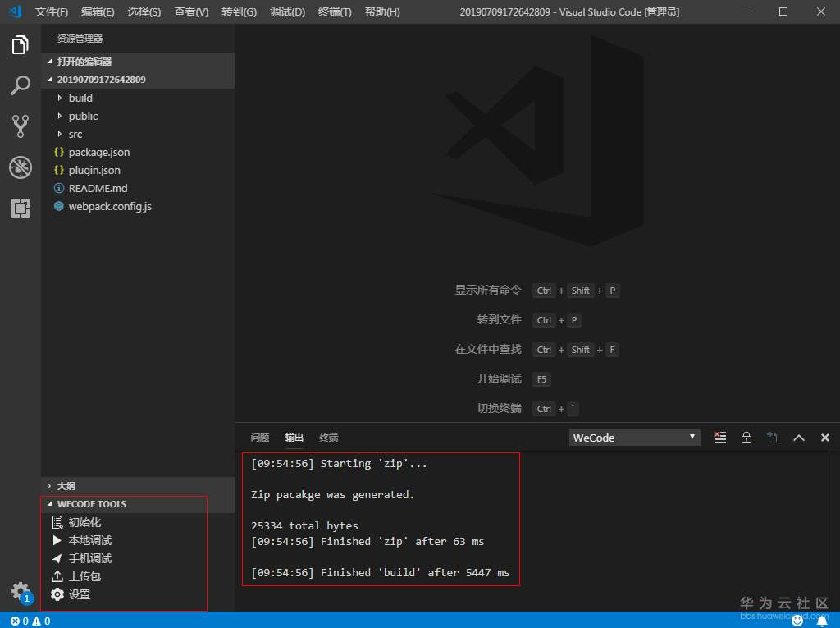This screenshot has width=840, height=628.
Task: Clear the output panel contents
Action: pyautogui.click(x=720, y=438)
